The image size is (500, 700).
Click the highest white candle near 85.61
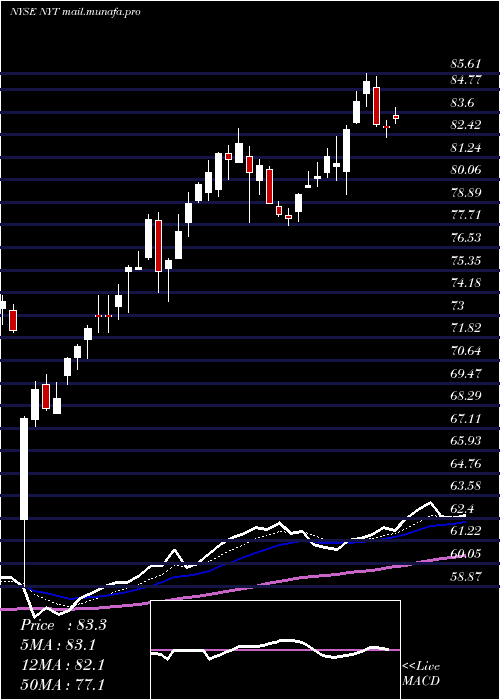[x=367, y=88]
